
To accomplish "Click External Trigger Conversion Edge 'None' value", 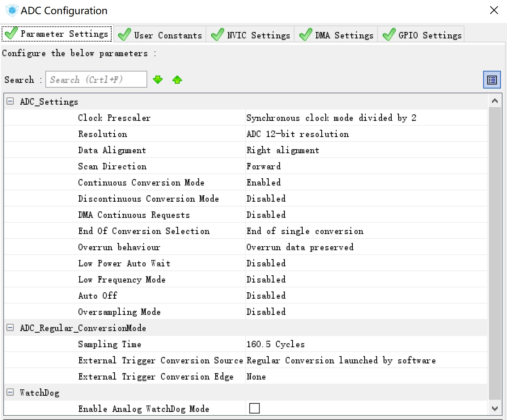I will 256,376.
